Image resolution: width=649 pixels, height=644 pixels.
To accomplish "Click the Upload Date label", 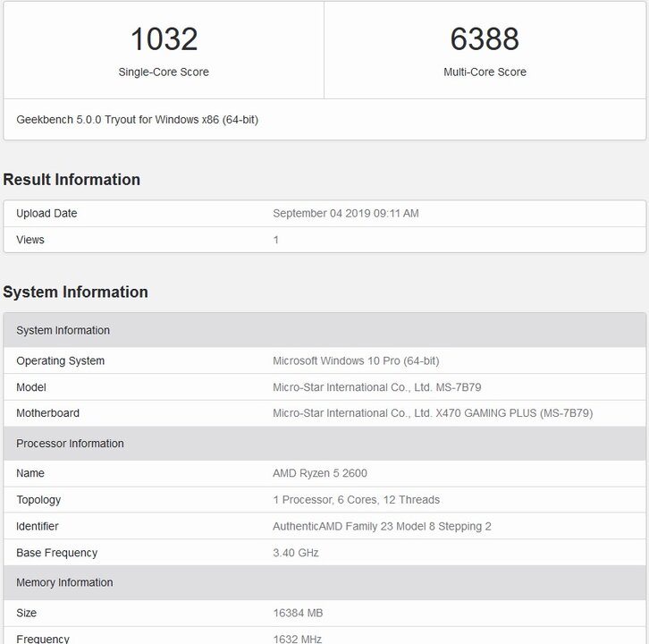I will click(x=46, y=213).
